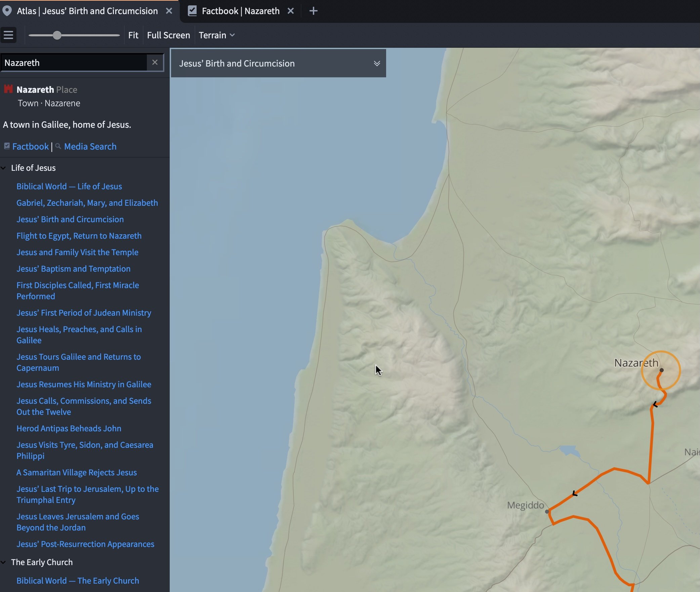Open the Media Search link
The height and width of the screenshot is (592, 700).
[x=90, y=146]
